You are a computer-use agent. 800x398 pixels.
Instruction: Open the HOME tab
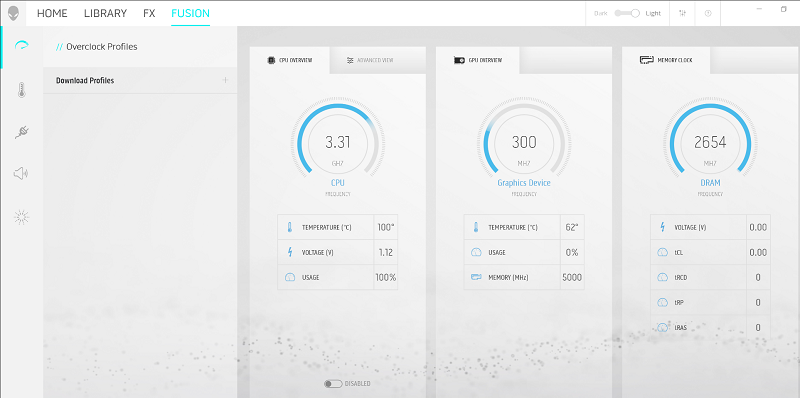coord(52,13)
